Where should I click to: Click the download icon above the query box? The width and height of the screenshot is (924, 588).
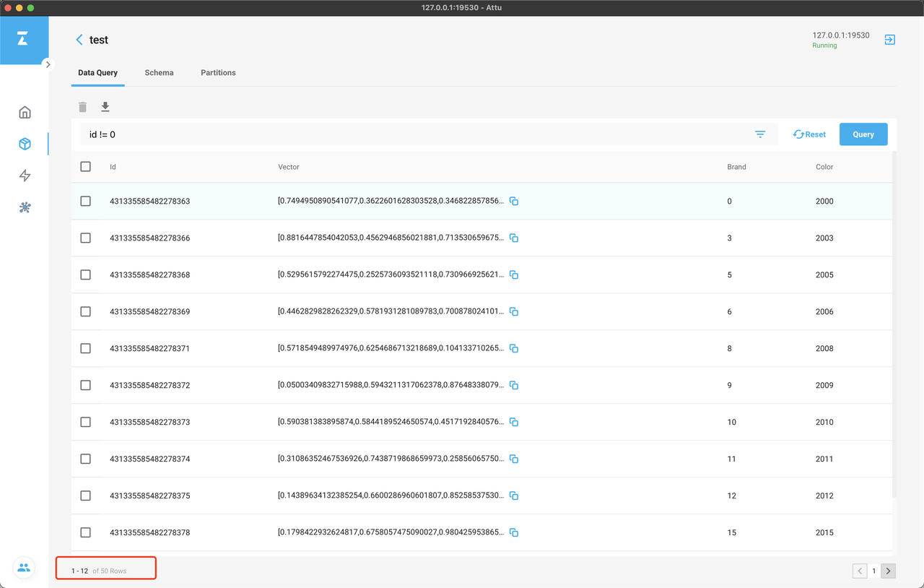coord(105,107)
